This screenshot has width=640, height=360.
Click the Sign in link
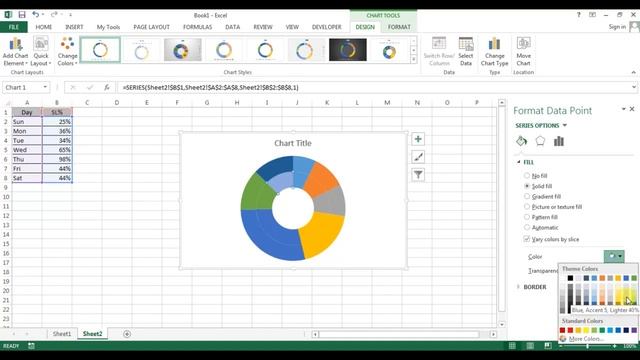tap(617, 27)
